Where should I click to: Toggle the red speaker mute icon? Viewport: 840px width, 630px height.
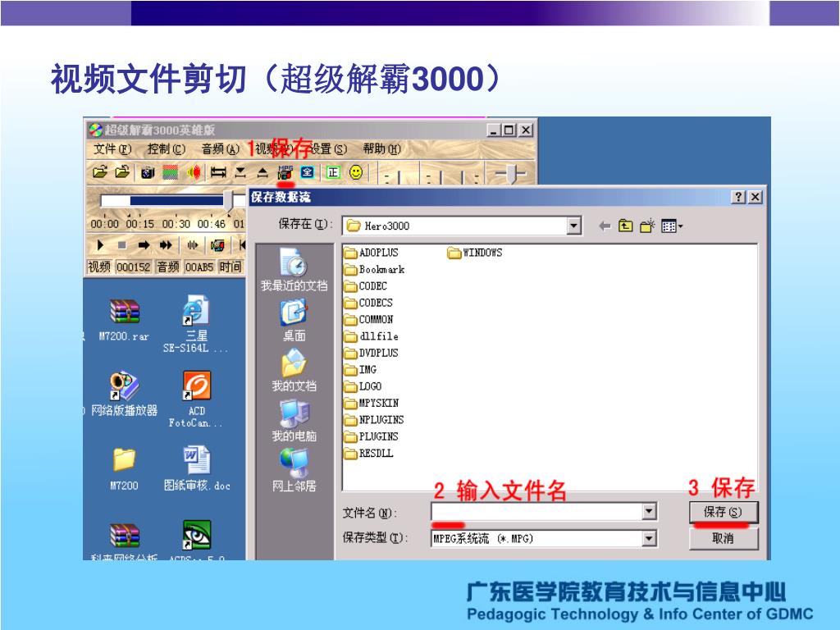tap(194, 172)
